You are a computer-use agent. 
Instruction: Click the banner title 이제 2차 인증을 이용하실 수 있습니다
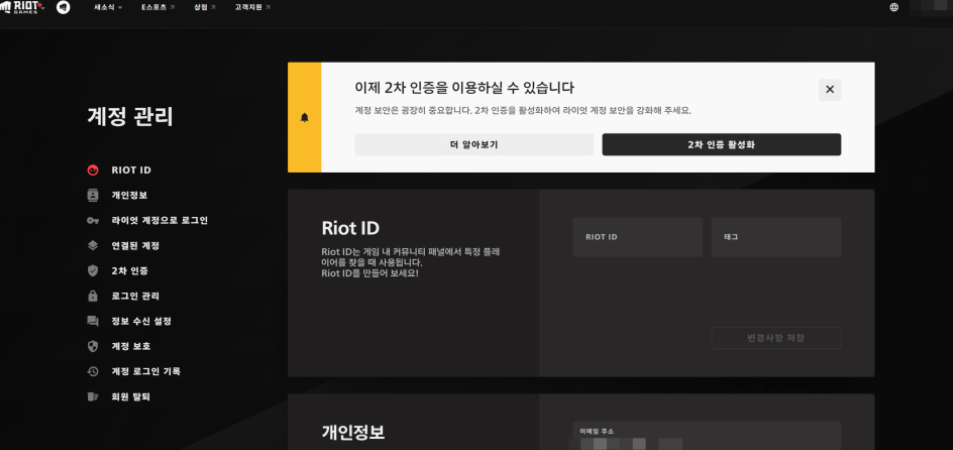[464, 88]
